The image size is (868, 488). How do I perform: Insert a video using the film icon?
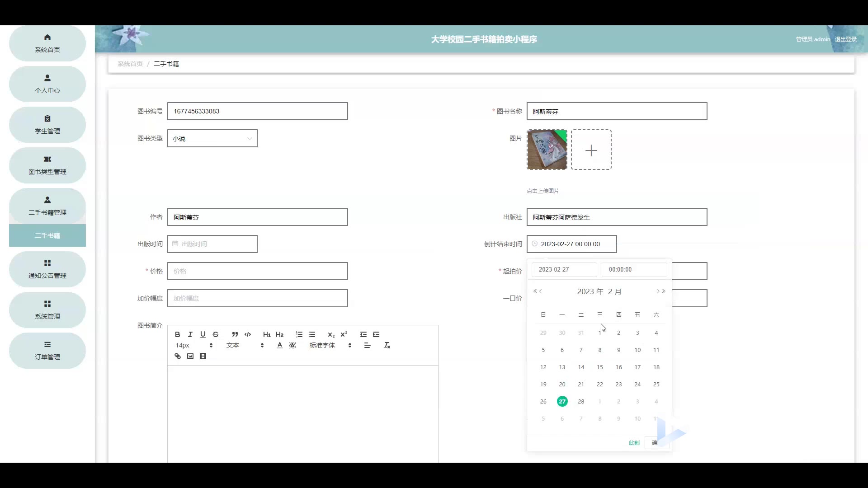203,356
